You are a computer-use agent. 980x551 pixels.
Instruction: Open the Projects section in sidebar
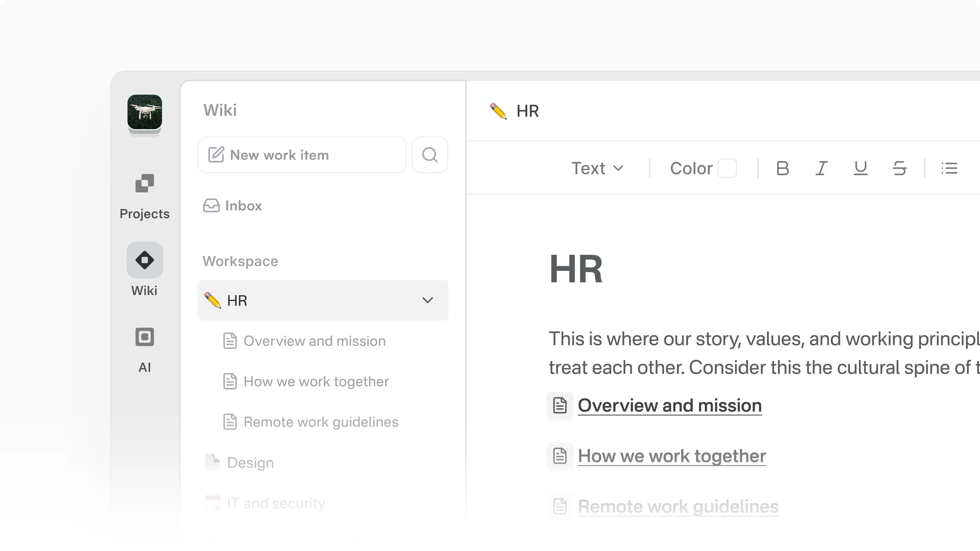[x=145, y=184]
